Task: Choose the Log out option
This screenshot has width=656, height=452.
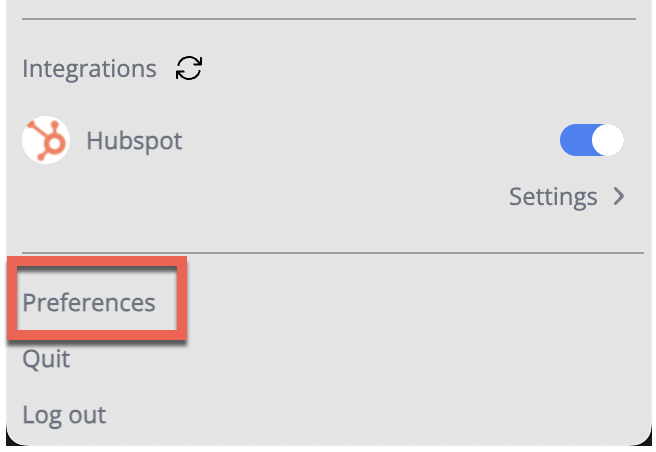Action: [64, 414]
